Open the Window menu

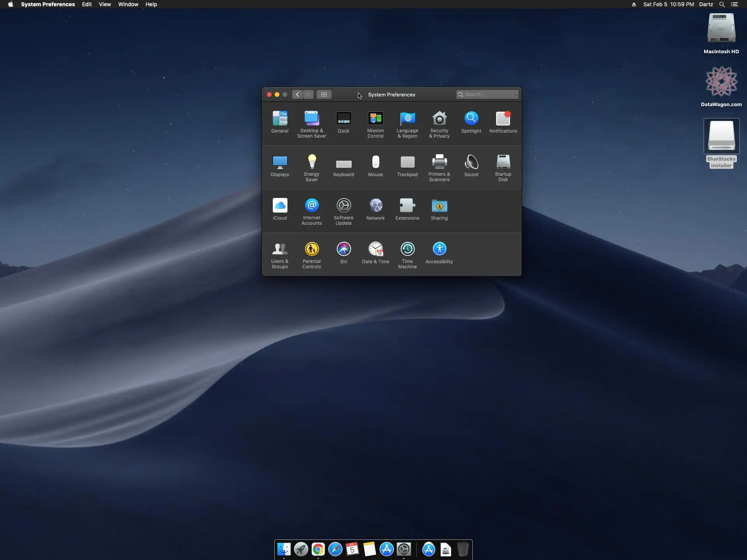(x=128, y=4)
